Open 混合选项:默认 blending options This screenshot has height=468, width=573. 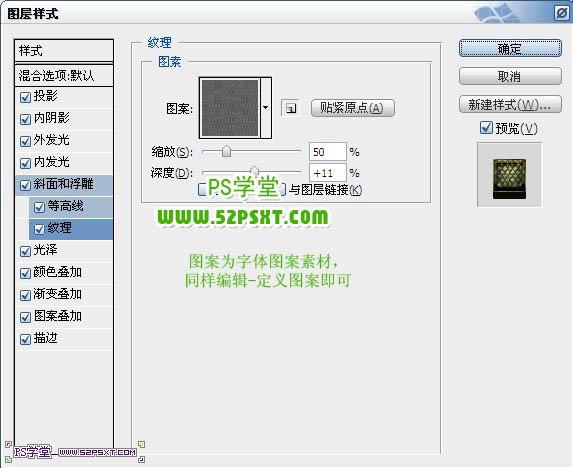point(64,76)
